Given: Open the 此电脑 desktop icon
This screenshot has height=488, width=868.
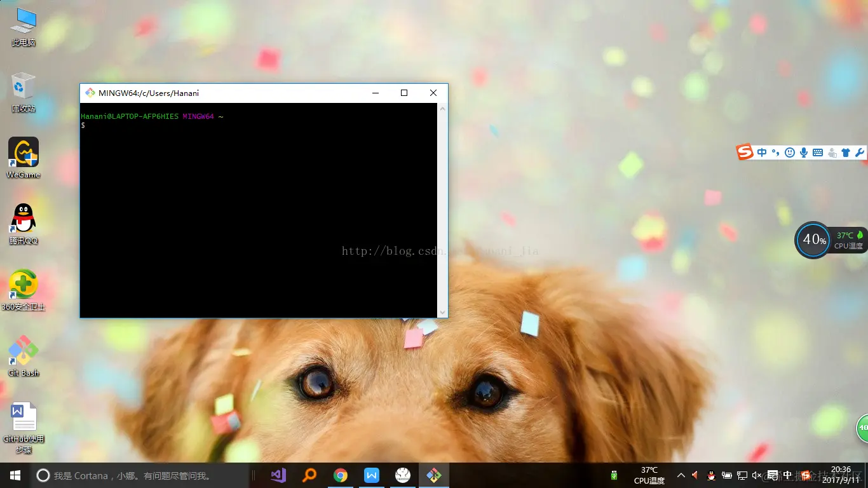Looking at the screenshot, I should click(x=24, y=27).
